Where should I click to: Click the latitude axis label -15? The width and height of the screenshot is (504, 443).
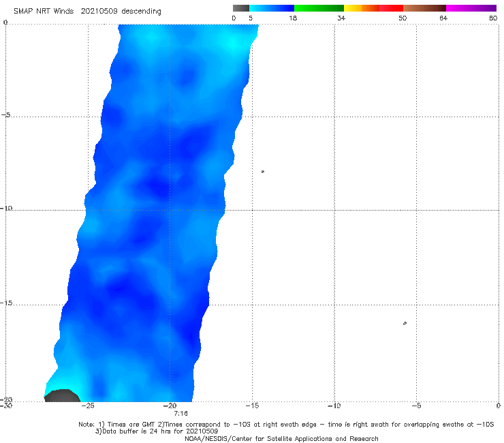tap(6, 303)
